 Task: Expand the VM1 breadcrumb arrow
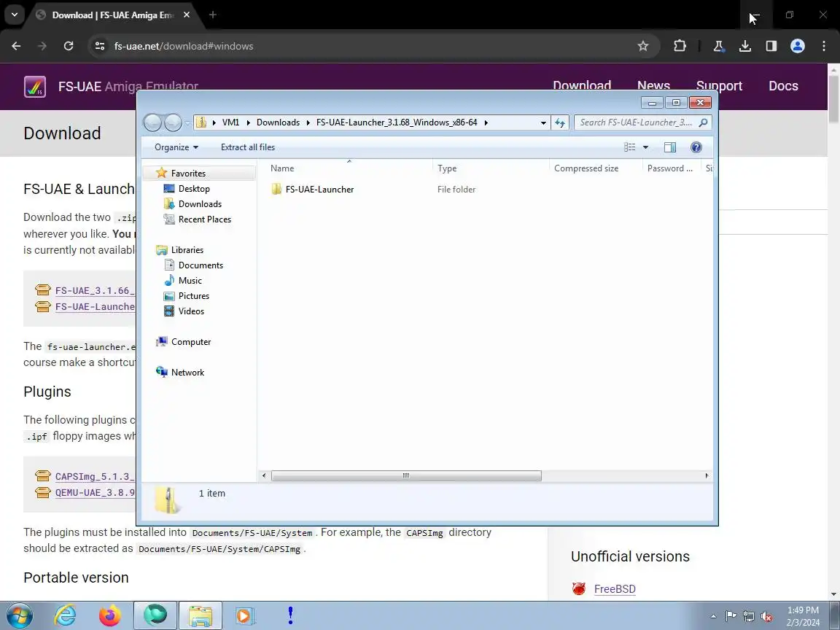pyautogui.click(x=248, y=122)
